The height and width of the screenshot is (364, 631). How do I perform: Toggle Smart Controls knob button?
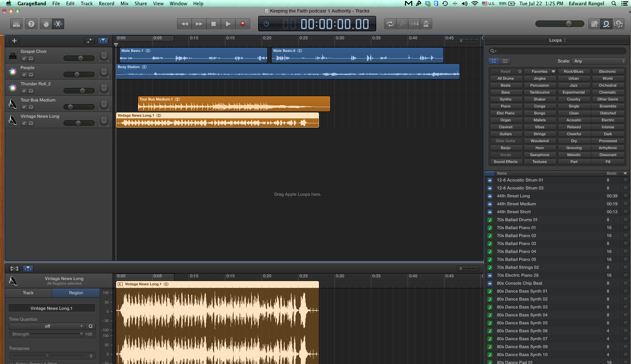(46, 24)
